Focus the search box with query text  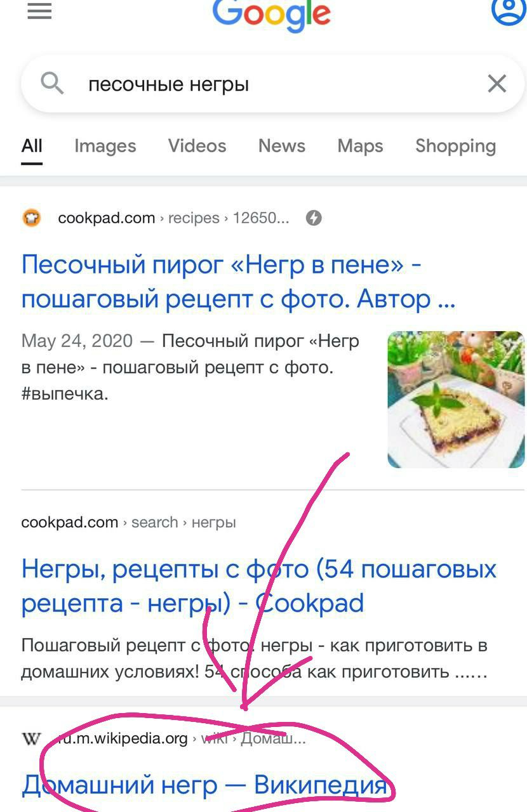(273, 84)
